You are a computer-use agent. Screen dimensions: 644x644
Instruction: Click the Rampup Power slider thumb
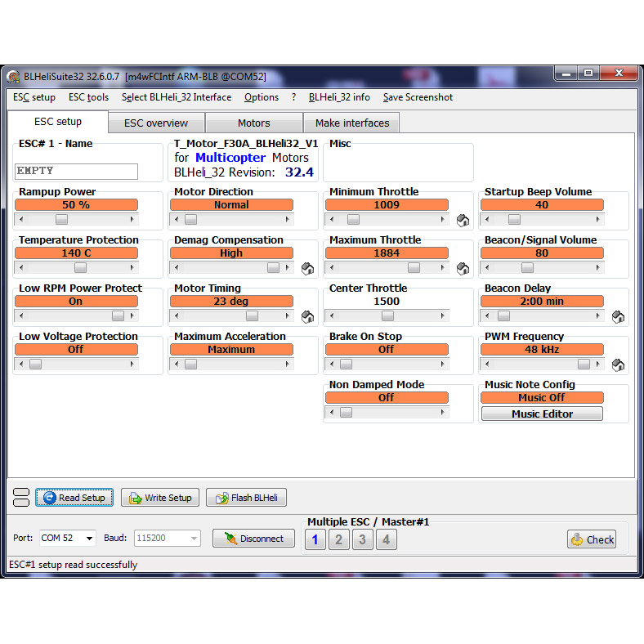pyautogui.click(x=61, y=219)
